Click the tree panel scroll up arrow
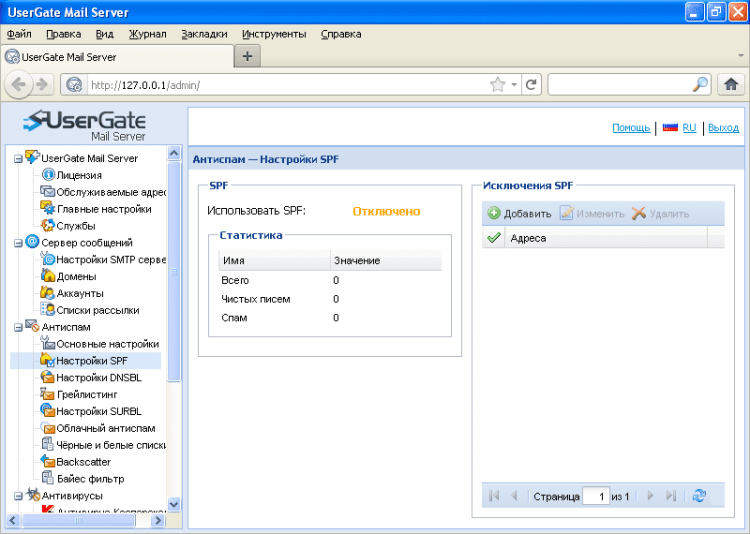Image resolution: width=750 pixels, height=534 pixels. (174, 153)
